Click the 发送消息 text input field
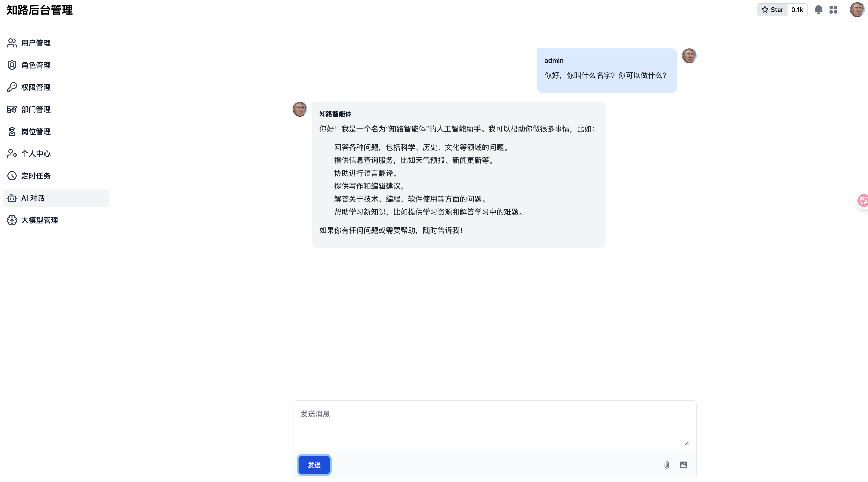868x482 pixels. coord(494,426)
